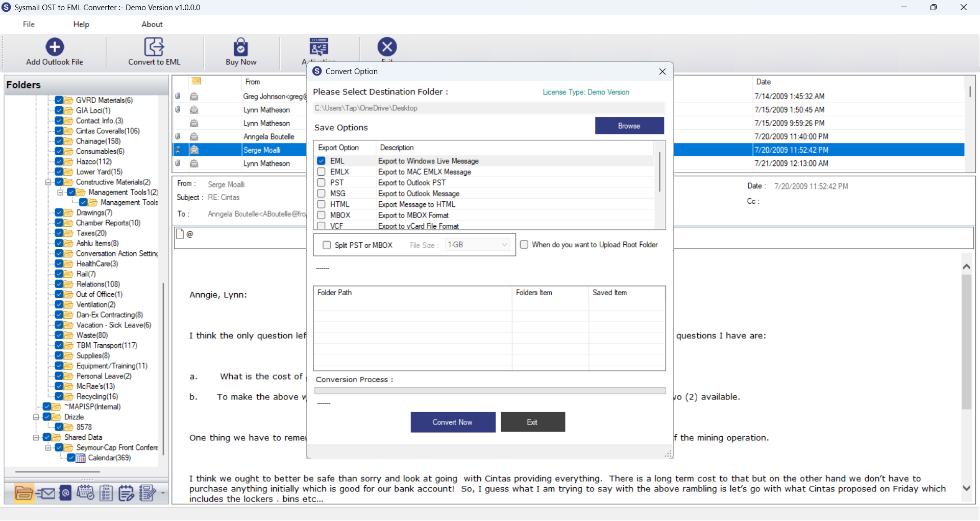Click the round Exit icon in the main toolbar
980x521 pixels.
(x=387, y=47)
